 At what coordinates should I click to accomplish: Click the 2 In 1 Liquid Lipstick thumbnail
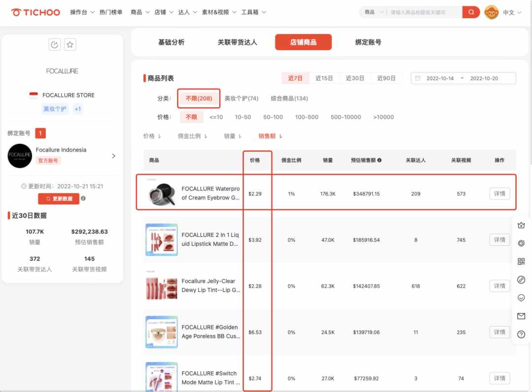pyautogui.click(x=162, y=240)
